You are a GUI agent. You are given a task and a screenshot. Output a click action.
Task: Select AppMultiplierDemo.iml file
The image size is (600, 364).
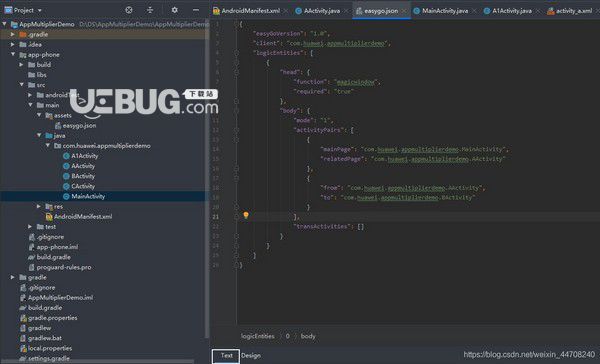[x=56, y=297]
